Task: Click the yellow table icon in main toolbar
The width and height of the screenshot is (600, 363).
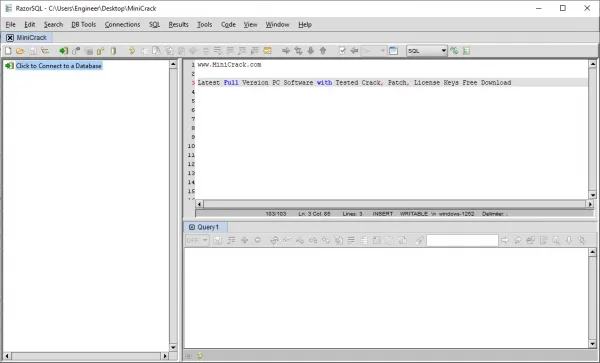Action: coord(267,51)
